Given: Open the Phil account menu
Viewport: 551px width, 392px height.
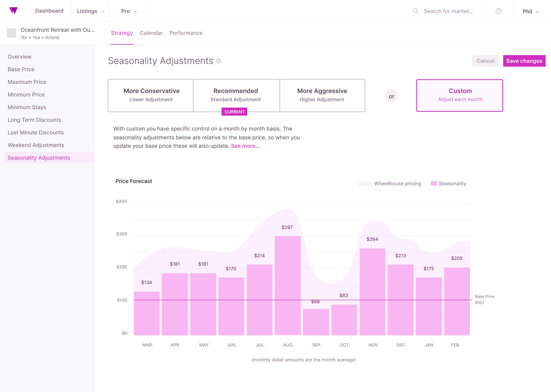Looking at the screenshot, I should (531, 12).
